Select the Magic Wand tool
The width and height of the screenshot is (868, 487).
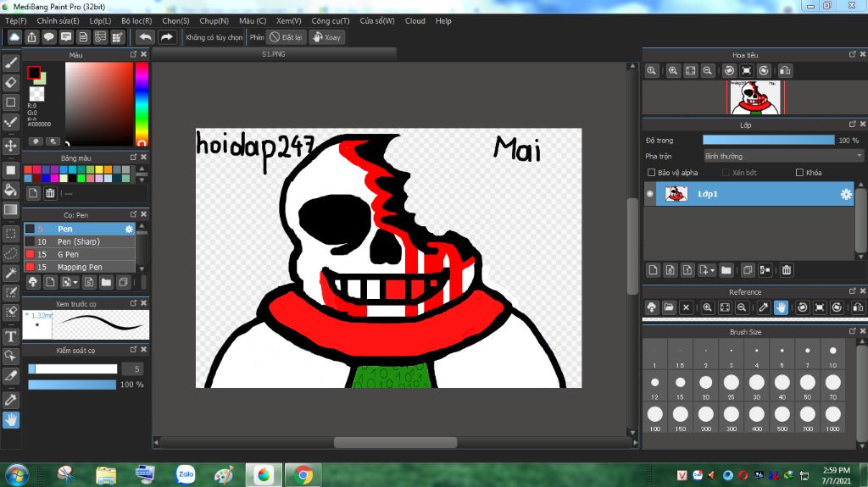(10, 273)
